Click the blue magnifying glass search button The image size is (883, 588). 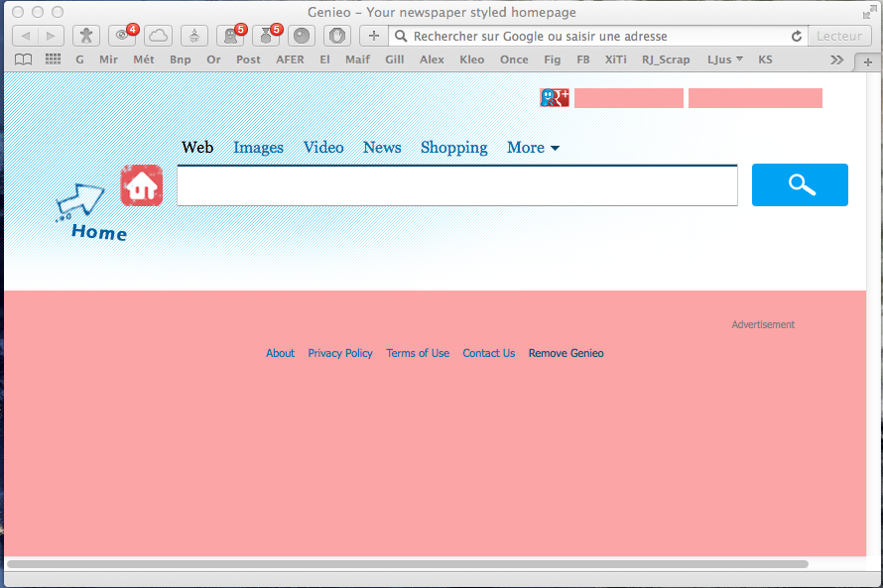point(800,185)
